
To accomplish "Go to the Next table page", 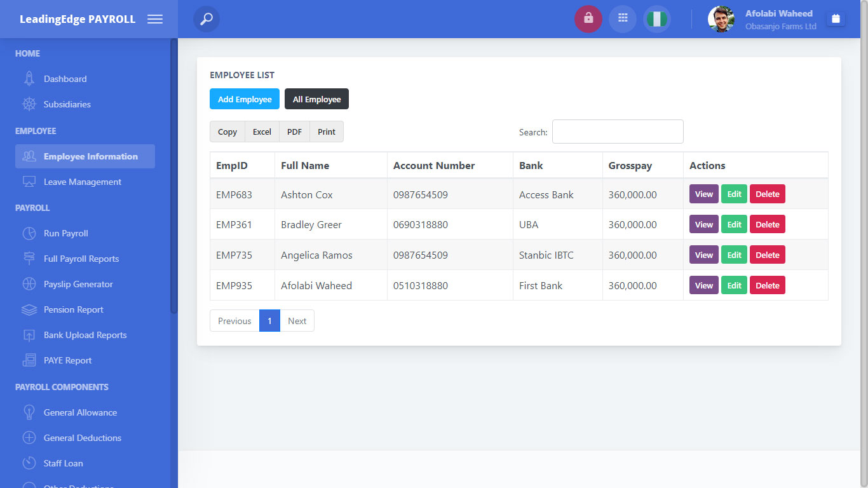I will [x=297, y=321].
